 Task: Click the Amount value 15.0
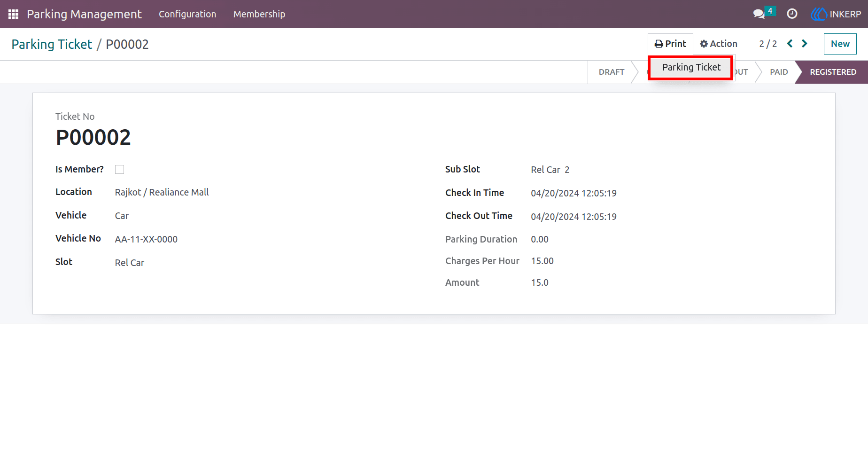[540, 282]
